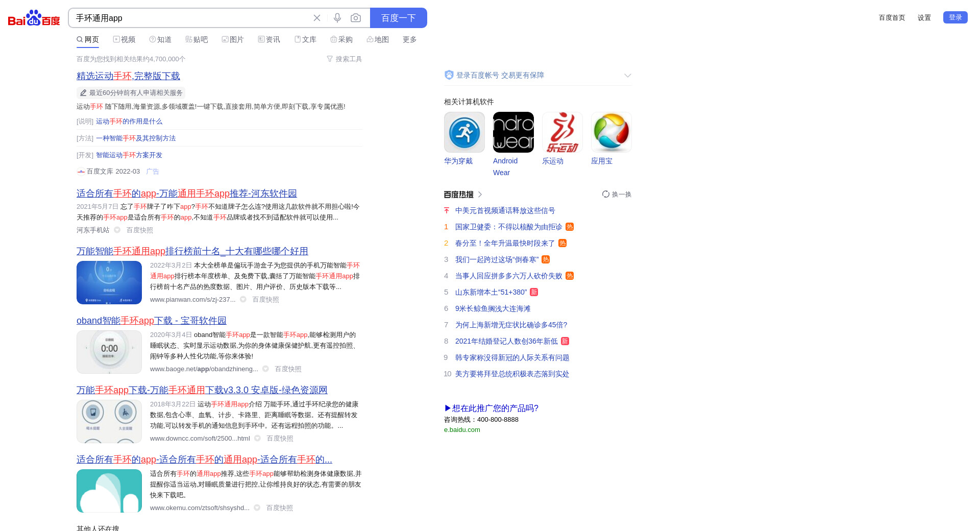Click the Baidu logo
Screen dimensions: 980x531
click(34, 18)
